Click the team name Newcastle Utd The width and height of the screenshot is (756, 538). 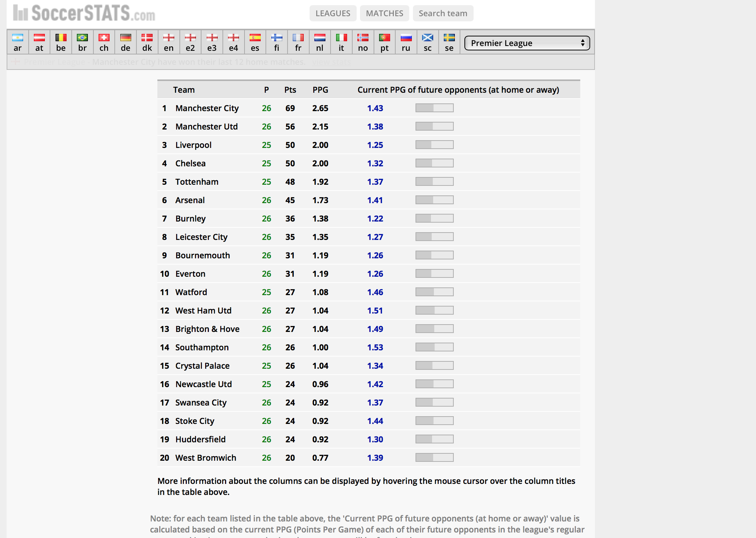204,384
